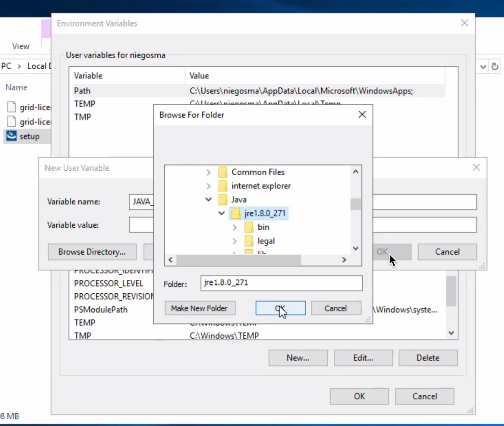Click system variables list scroll down arrow
The image size is (504, 426).
click(451, 333)
